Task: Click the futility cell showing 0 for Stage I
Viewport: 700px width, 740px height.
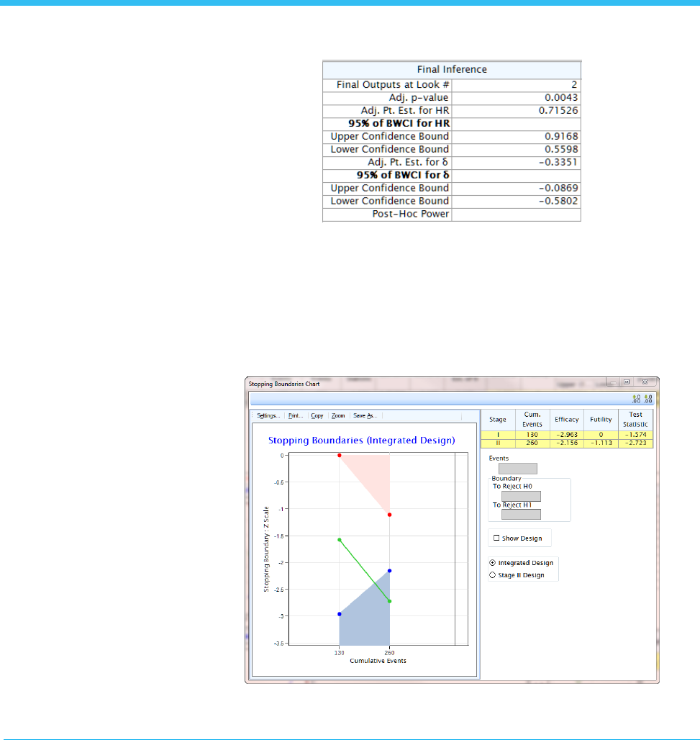Action: (601, 435)
